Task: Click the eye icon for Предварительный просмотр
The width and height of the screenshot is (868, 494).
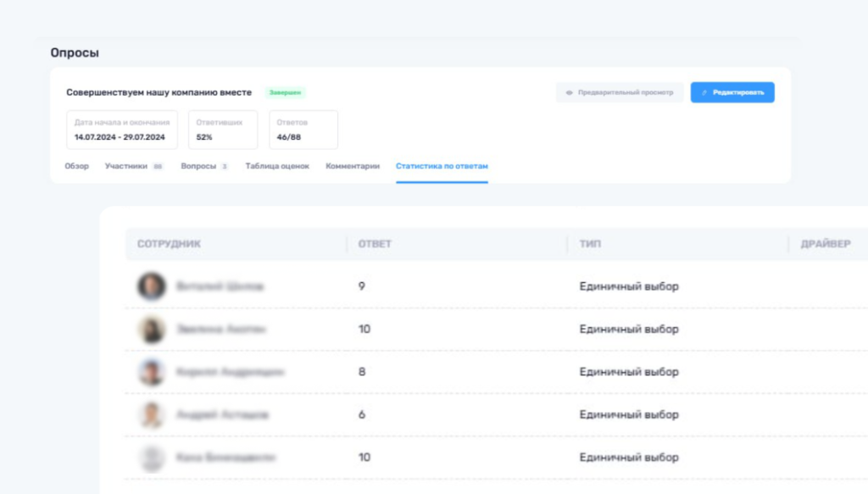Action: (x=570, y=92)
